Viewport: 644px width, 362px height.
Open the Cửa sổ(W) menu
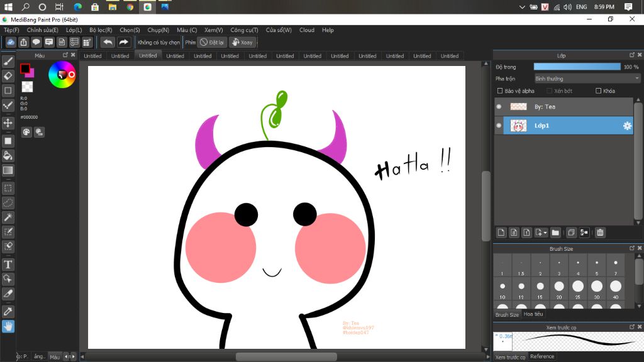pos(279,30)
